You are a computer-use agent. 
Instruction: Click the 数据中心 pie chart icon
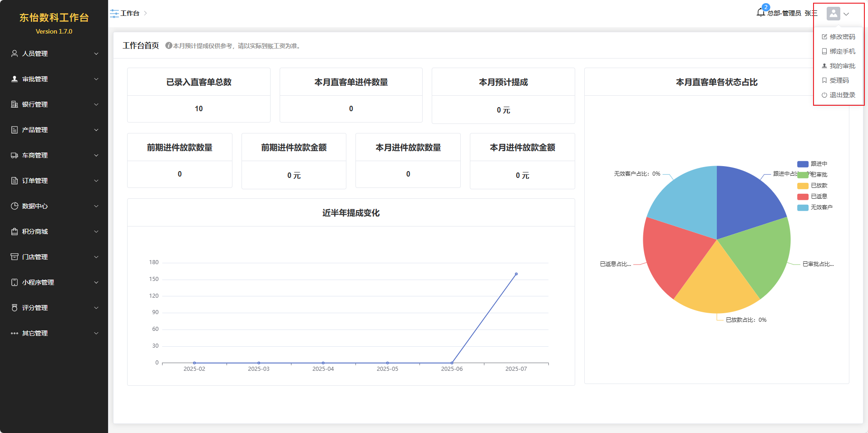click(15, 206)
